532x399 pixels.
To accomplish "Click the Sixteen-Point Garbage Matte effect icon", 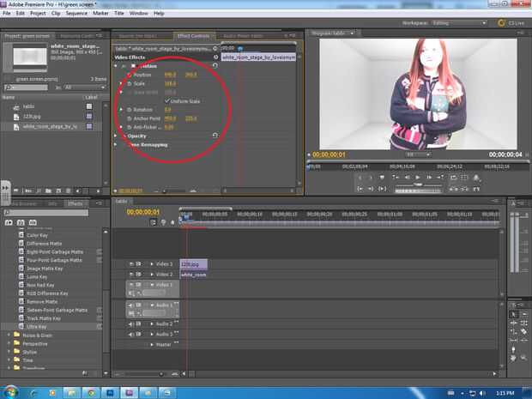I will (x=21, y=310).
